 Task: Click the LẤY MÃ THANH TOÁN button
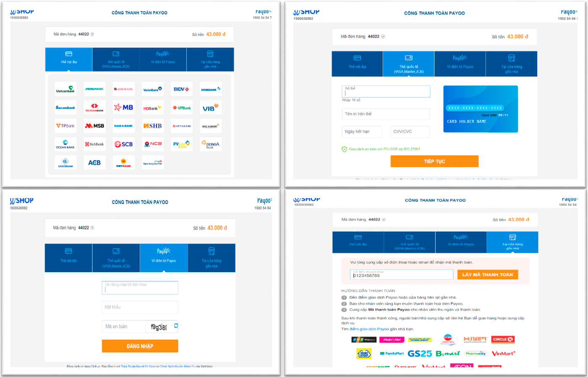click(x=488, y=274)
